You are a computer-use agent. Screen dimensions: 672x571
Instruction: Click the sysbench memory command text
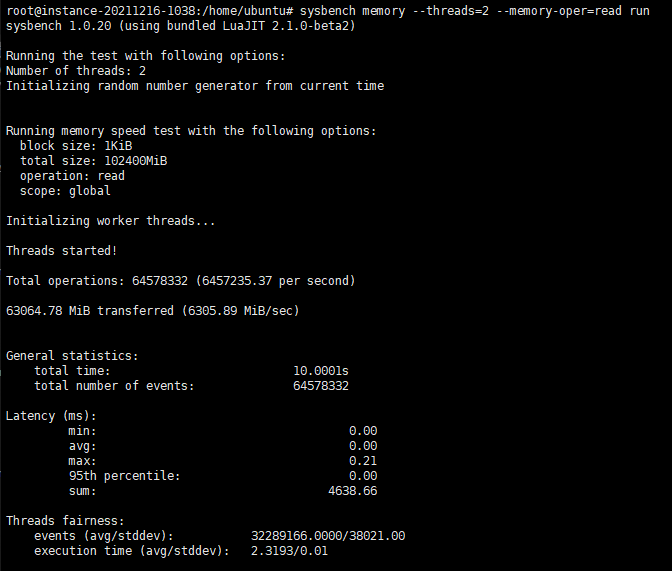(474, 11)
